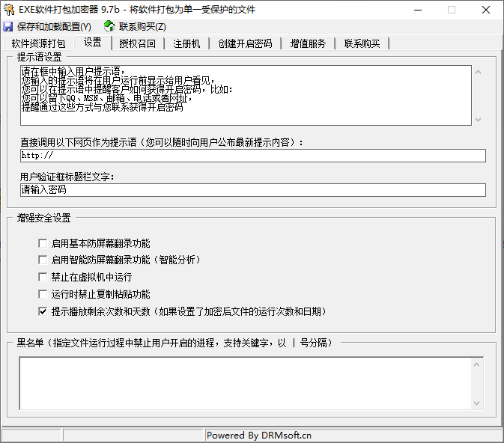The width and height of the screenshot is (504, 443).
Task: Uncheck 提示播放剩余次数和天数 checkbox
Action: 43,311
